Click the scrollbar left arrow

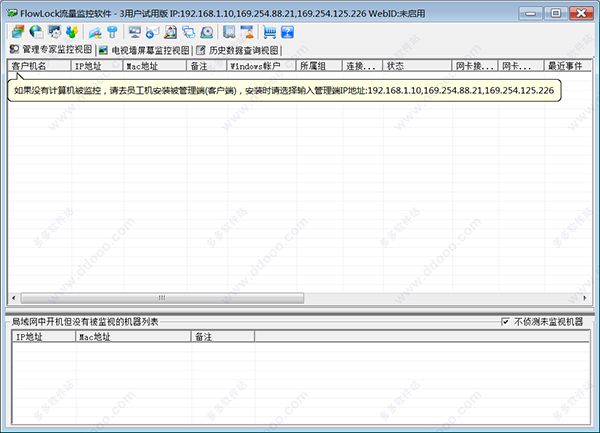click(14, 298)
